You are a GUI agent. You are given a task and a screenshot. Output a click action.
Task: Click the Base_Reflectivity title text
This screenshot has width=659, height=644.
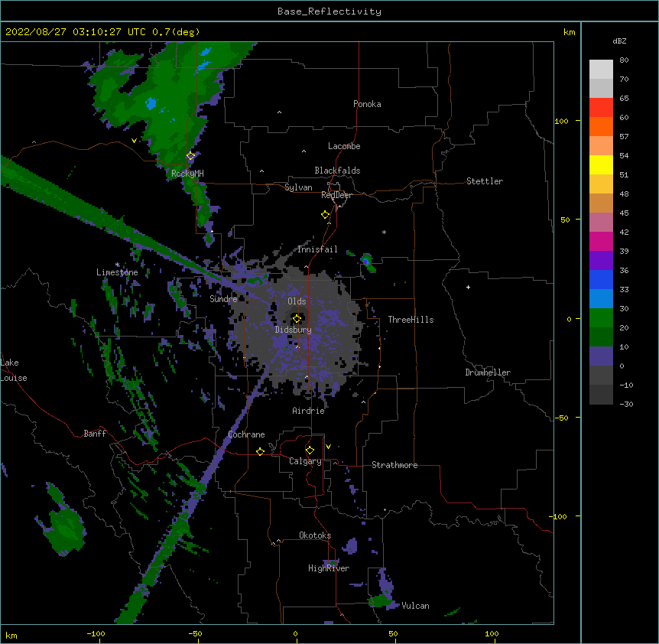(x=329, y=11)
